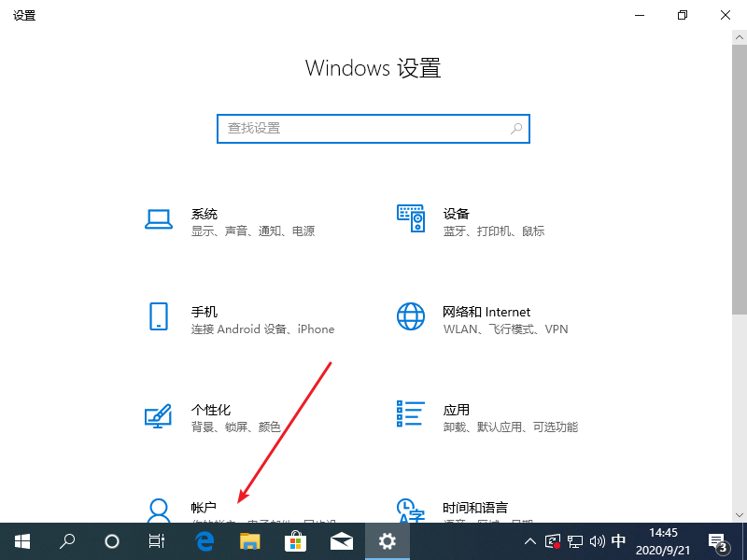Activate Cortana from the taskbar
This screenshot has height=560, width=747.
tap(112, 541)
